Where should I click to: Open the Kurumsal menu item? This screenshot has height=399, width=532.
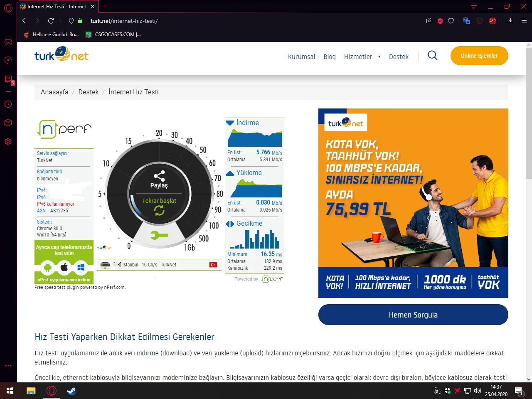coord(302,57)
